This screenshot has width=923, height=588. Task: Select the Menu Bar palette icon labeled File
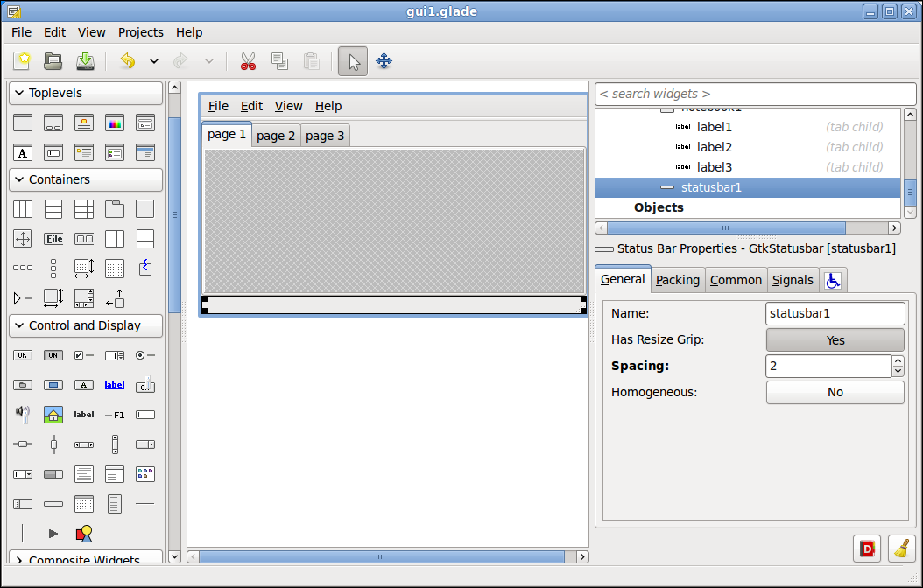(x=53, y=239)
